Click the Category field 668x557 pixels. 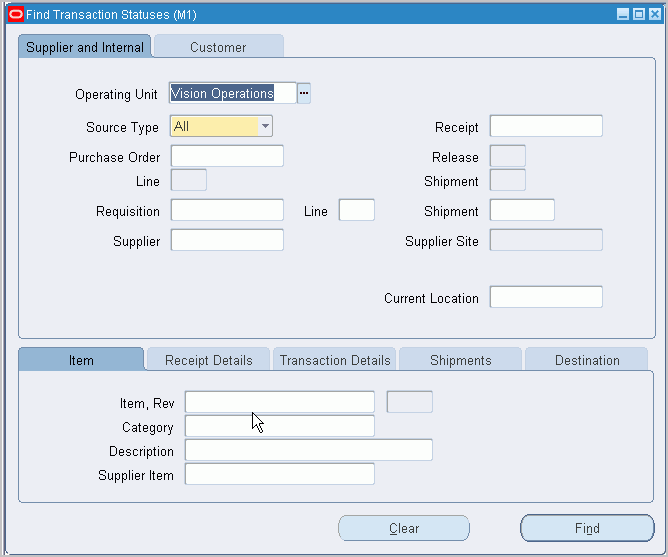[280, 426]
